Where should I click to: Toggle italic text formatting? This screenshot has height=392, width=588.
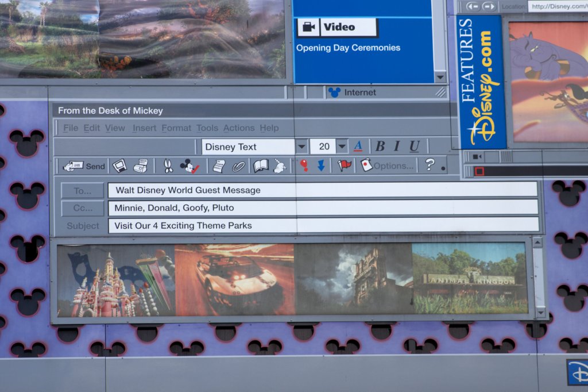click(396, 147)
